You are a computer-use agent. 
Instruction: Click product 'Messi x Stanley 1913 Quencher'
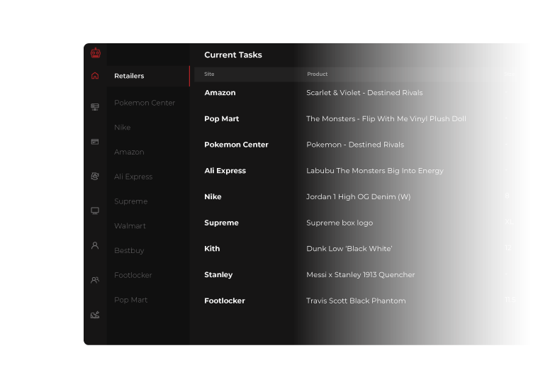click(360, 274)
